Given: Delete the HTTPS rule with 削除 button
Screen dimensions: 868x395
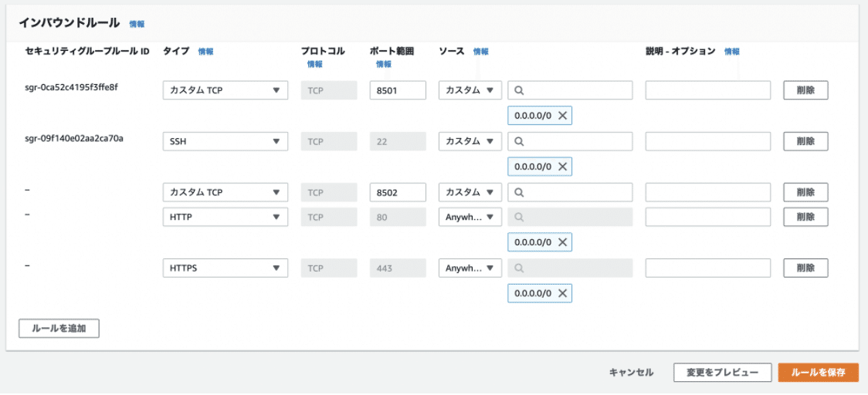Looking at the screenshot, I should click(805, 268).
